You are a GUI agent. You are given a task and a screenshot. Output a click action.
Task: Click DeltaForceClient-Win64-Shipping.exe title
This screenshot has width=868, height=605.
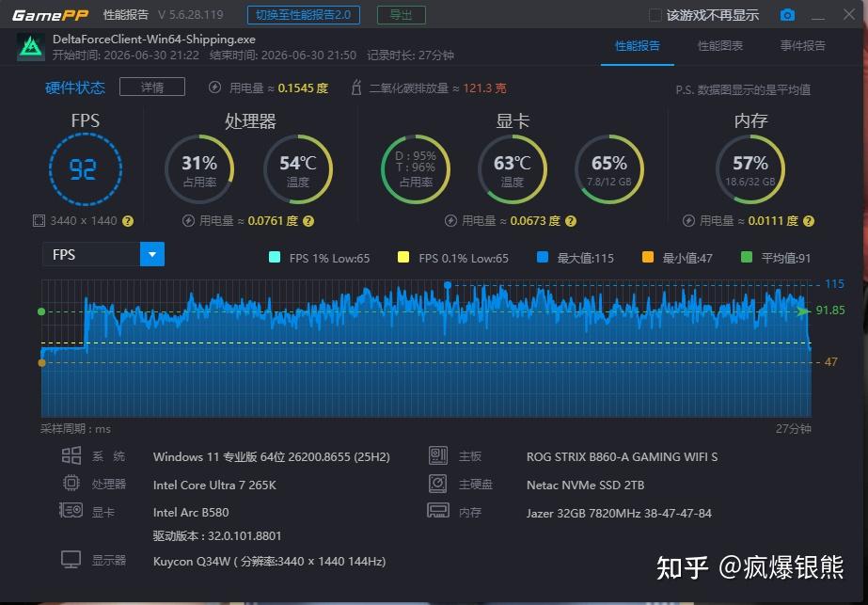pos(154,40)
